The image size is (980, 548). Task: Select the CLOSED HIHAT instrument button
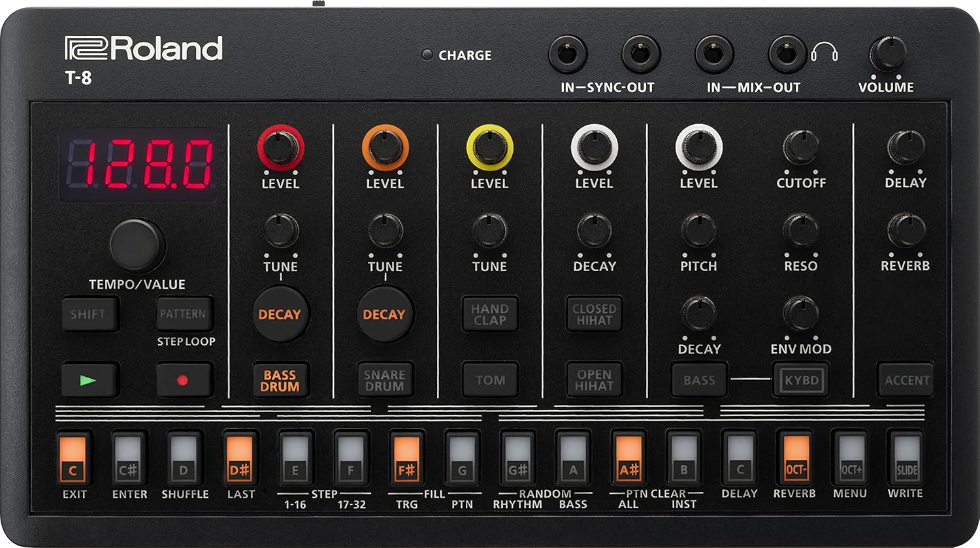coord(593,315)
